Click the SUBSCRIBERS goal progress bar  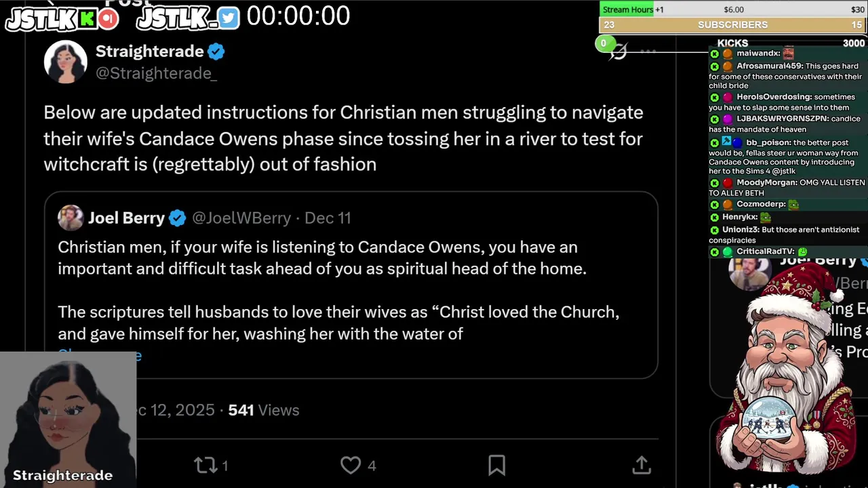pos(733,25)
